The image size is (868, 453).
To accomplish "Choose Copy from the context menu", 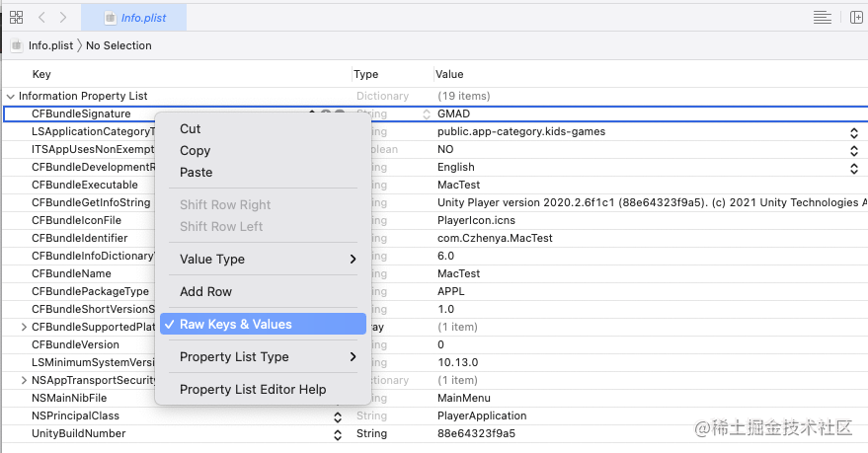I will click(195, 151).
